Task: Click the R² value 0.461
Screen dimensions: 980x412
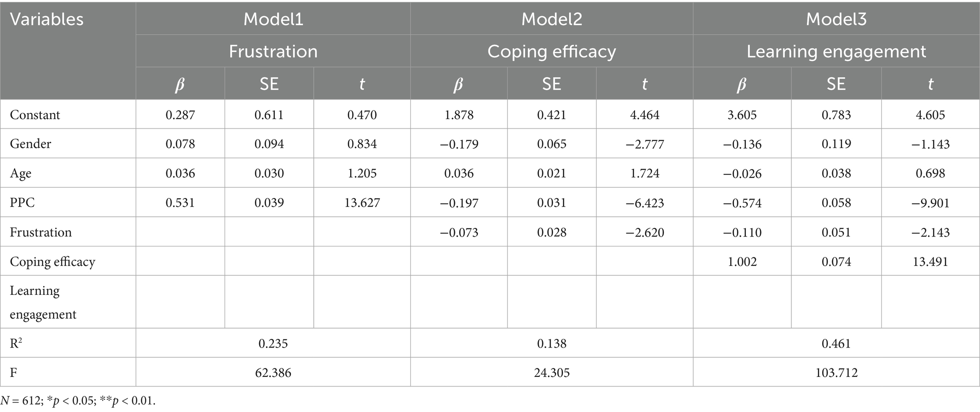Action: 836,343
